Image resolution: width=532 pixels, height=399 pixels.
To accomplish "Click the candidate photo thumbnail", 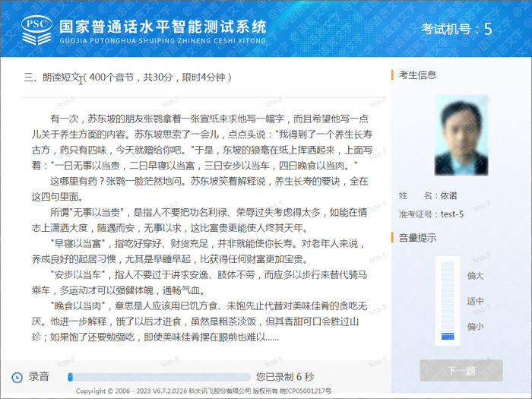I will tap(461, 135).
